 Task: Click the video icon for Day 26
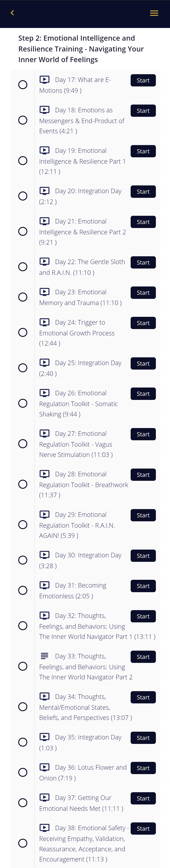[x=44, y=393]
